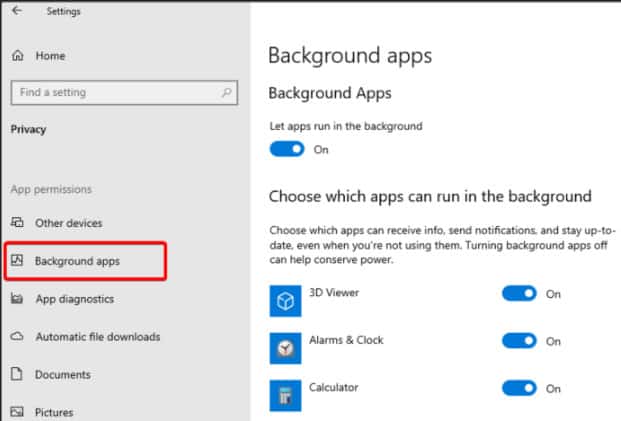Go to Home in Settings
This screenshot has height=421, width=621.
point(50,56)
